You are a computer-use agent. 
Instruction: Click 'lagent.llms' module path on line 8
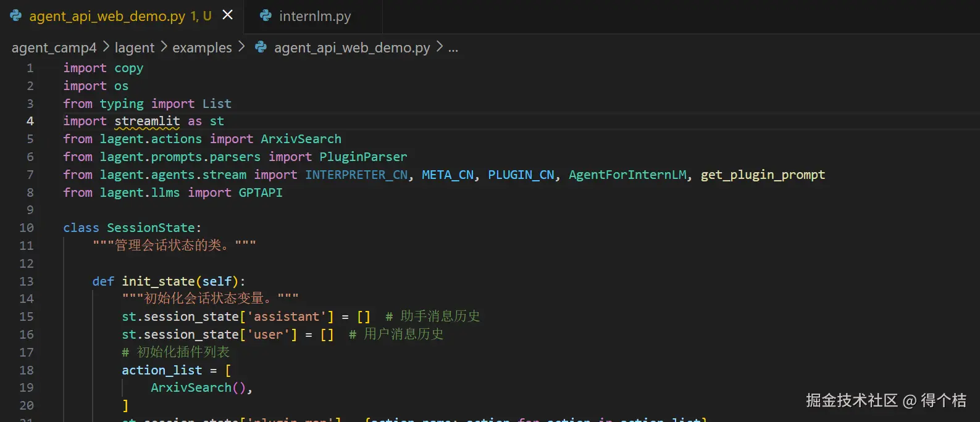tap(140, 192)
